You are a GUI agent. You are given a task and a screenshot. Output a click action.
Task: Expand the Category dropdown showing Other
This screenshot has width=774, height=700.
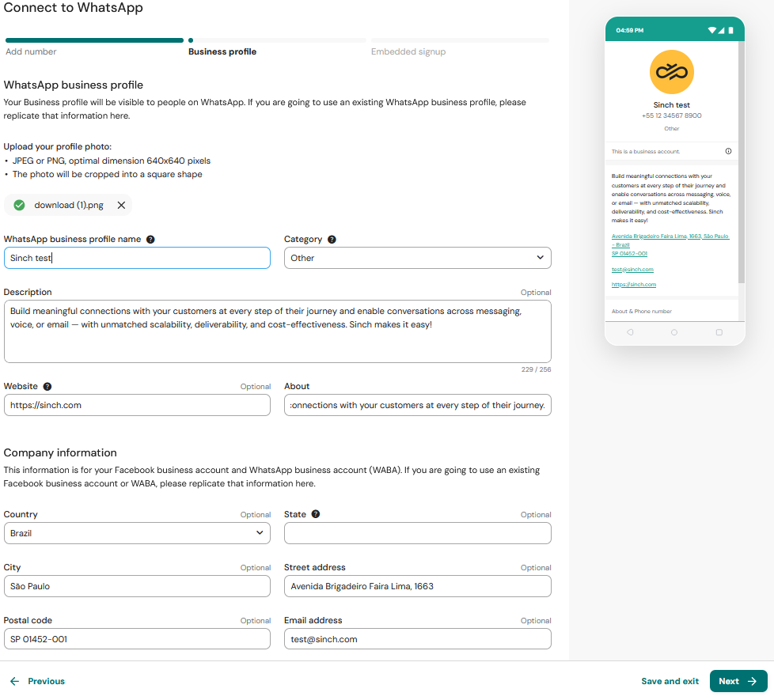click(417, 258)
